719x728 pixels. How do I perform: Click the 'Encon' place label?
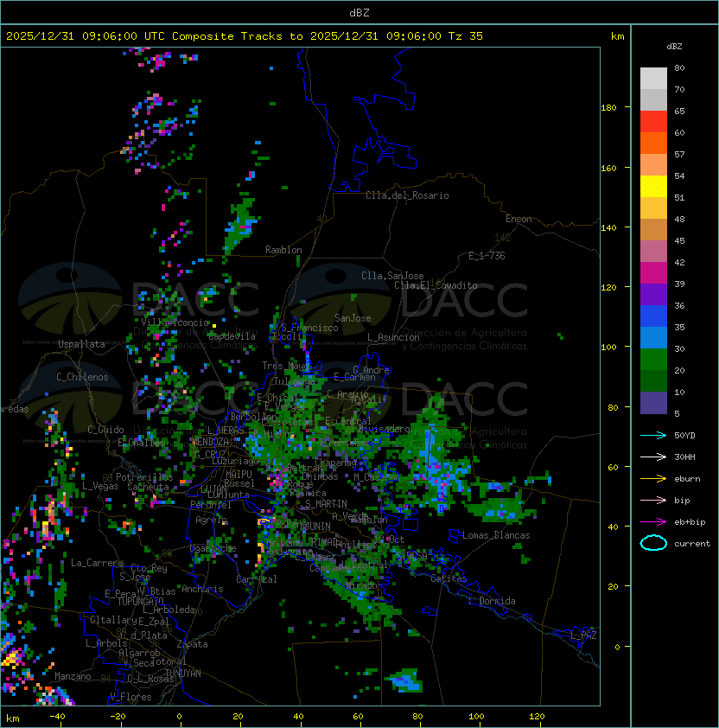pos(519,219)
